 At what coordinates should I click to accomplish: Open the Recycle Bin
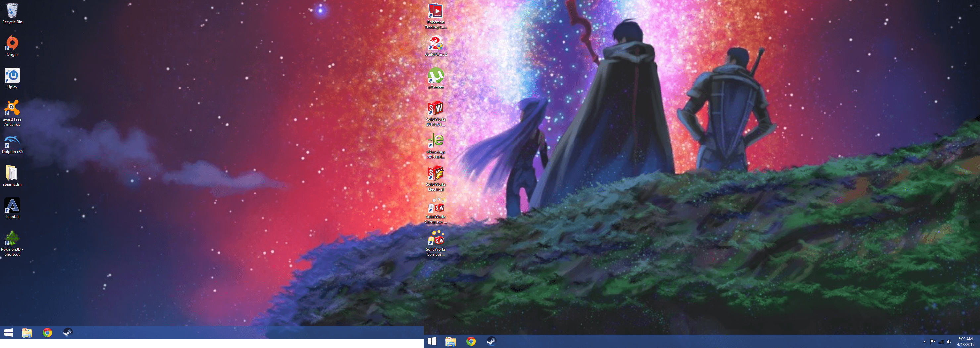click(x=13, y=11)
